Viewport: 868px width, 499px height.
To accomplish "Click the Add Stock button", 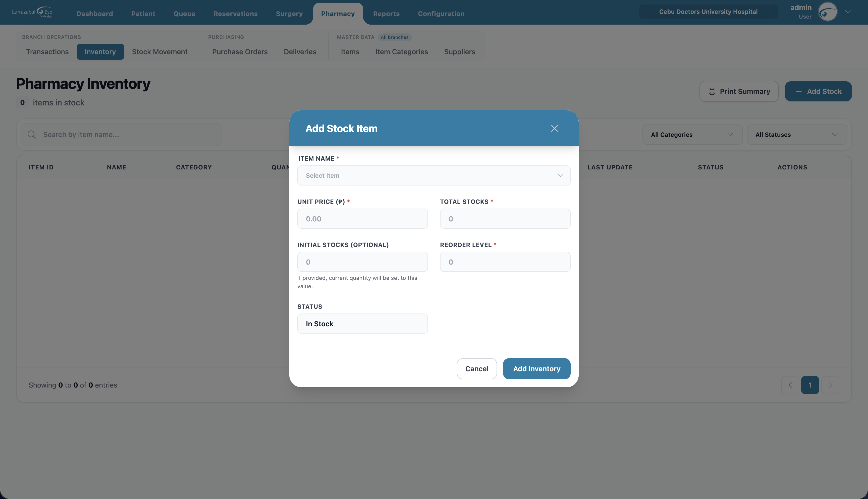I will [x=818, y=92].
